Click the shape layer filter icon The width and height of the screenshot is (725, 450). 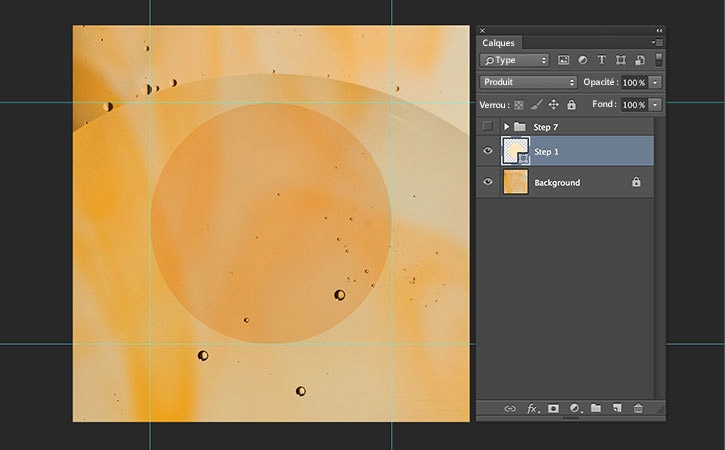point(621,61)
